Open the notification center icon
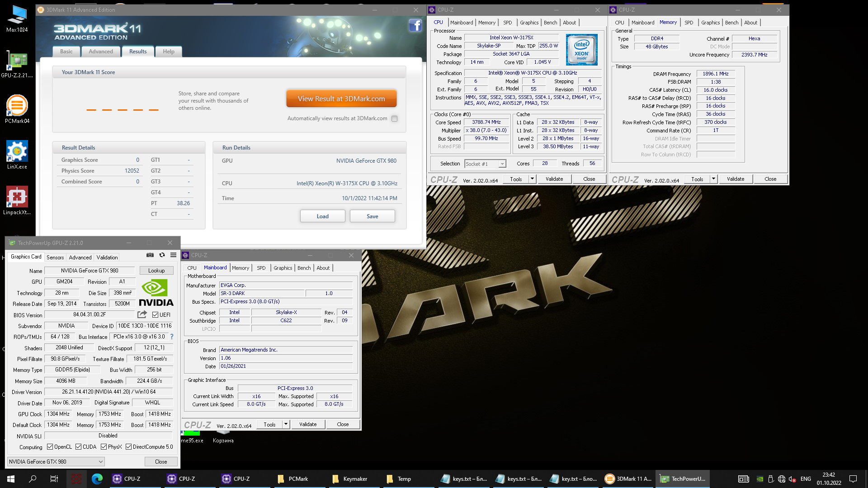The image size is (868, 488). [x=853, y=479]
